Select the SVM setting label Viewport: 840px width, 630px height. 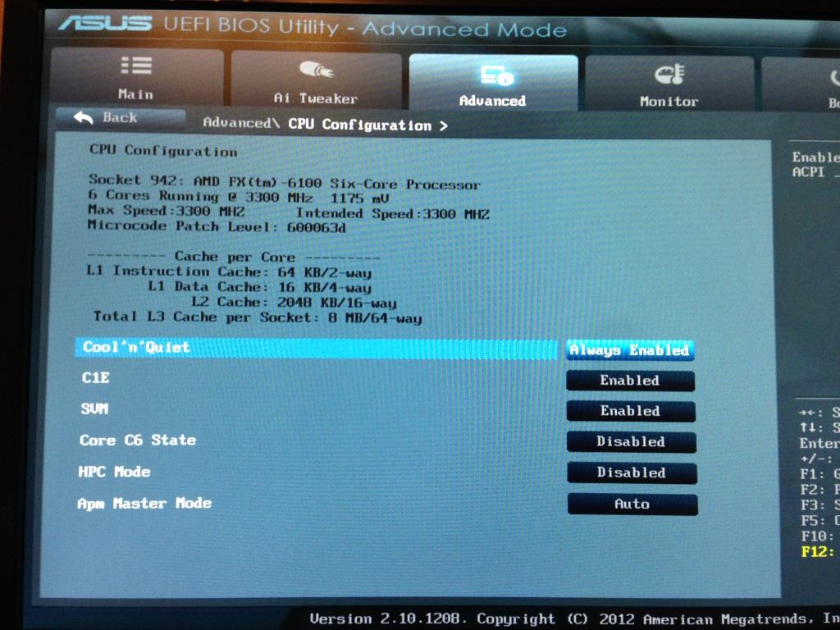(x=94, y=409)
